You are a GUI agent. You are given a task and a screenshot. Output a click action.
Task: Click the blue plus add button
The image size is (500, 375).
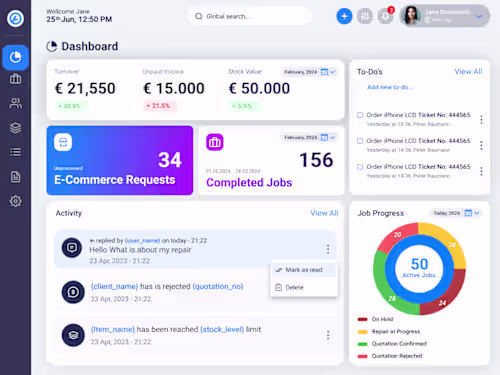(x=344, y=16)
